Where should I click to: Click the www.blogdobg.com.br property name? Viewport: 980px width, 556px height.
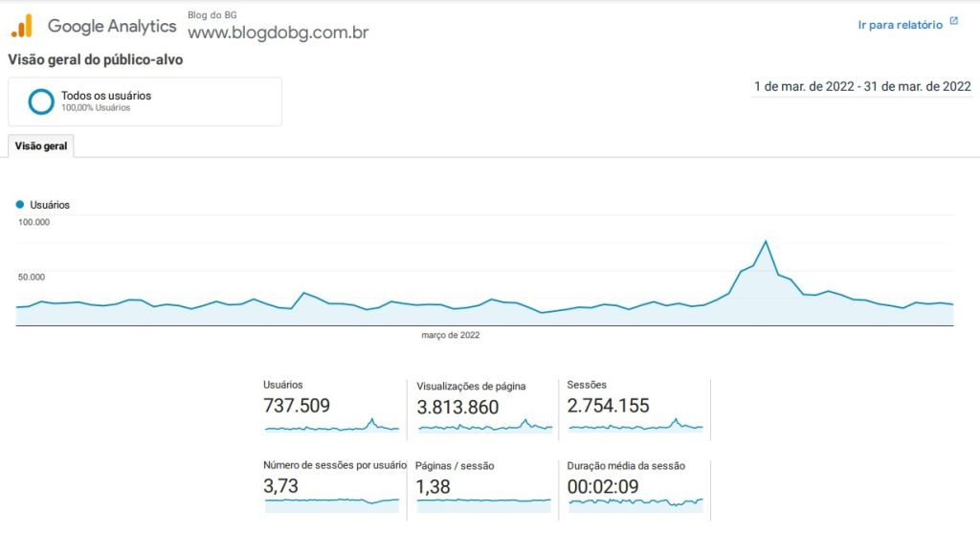coord(278,33)
